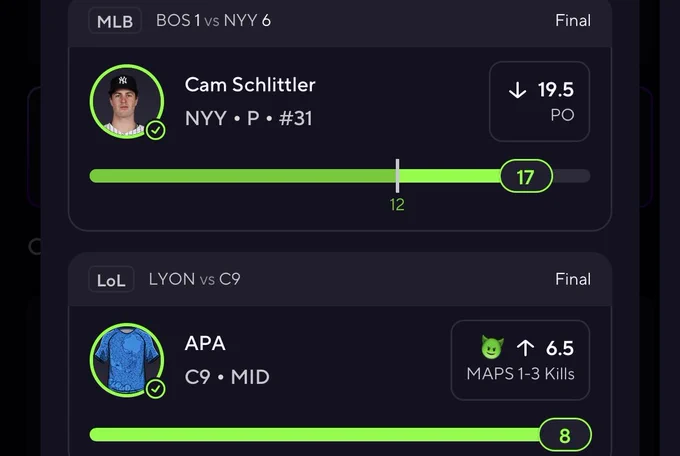Click the Cam Schlittler name text
Screen dimensions: 680x456
point(250,85)
